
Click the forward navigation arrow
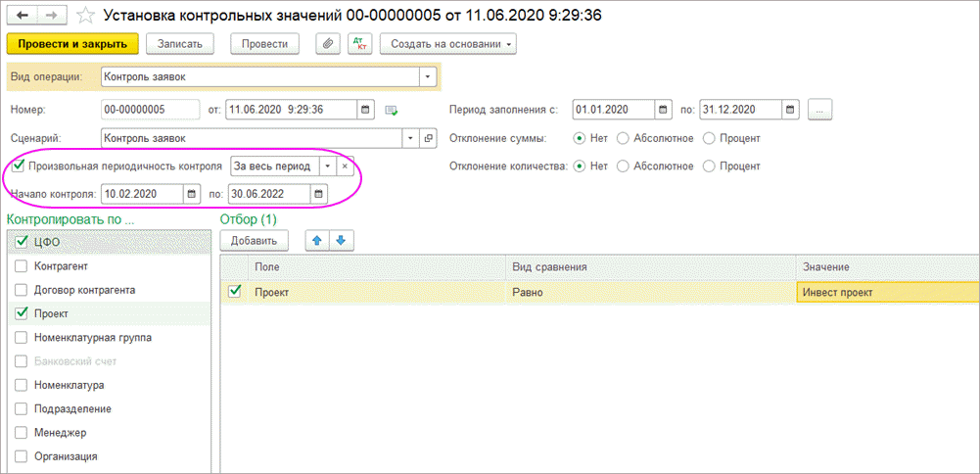point(51,16)
